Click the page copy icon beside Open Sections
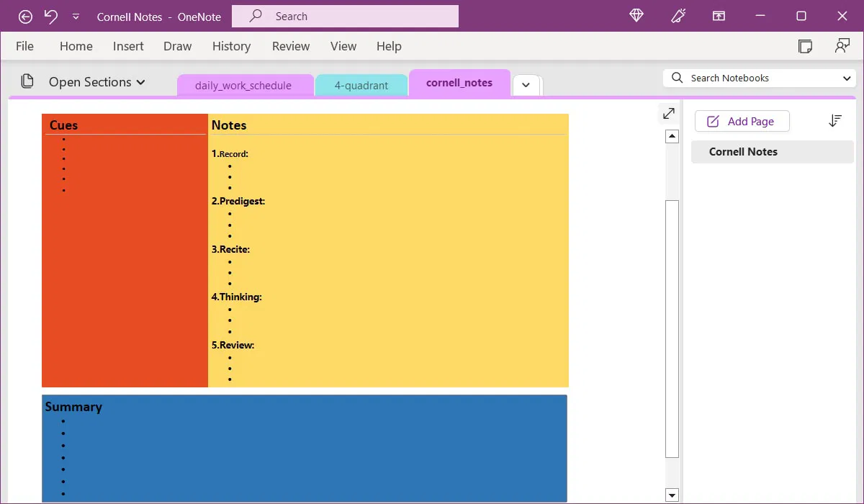864x504 pixels. (x=27, y=81)
